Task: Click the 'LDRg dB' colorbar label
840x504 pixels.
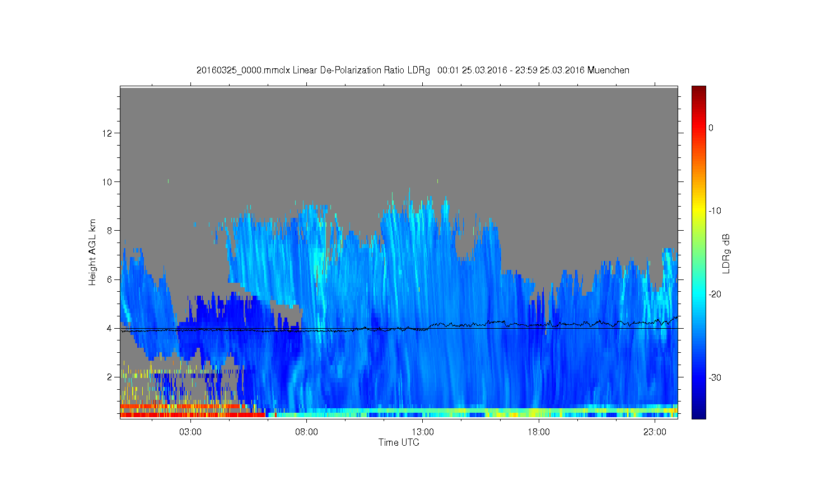Action: tap(726, 253)
